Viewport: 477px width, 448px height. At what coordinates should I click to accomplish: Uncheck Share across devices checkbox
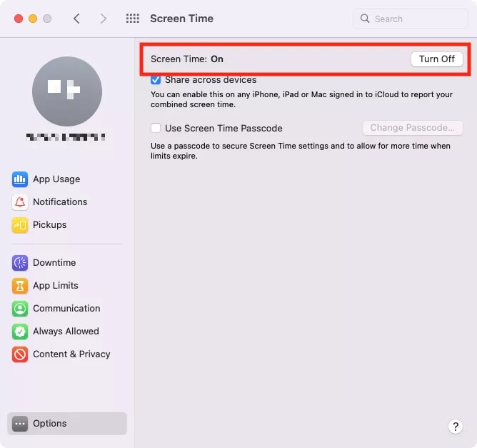click(x=156, y=80)
